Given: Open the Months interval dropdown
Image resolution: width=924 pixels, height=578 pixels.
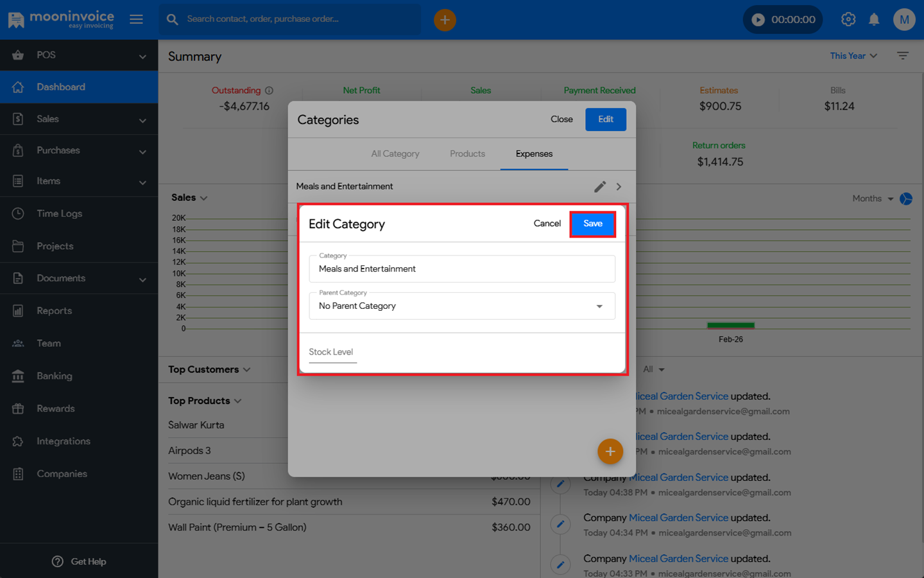Looking at the screenshot, I should click(872, 199).
